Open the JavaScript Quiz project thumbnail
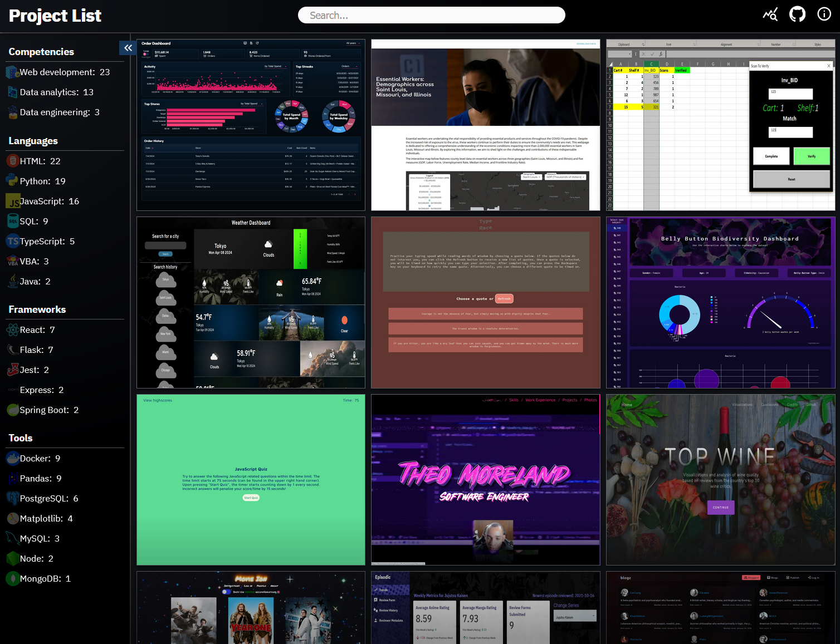 tap(251, 480)
